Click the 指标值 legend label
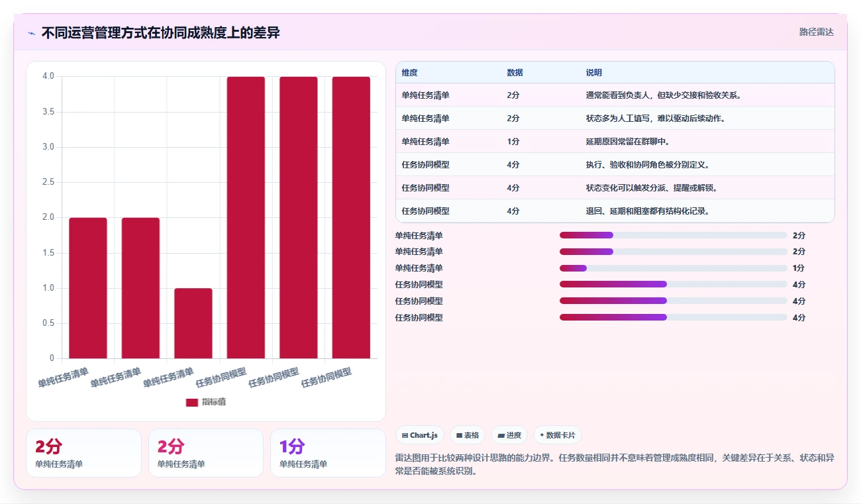The height and width of the screenshot is (504, 861). coord(214,402)
